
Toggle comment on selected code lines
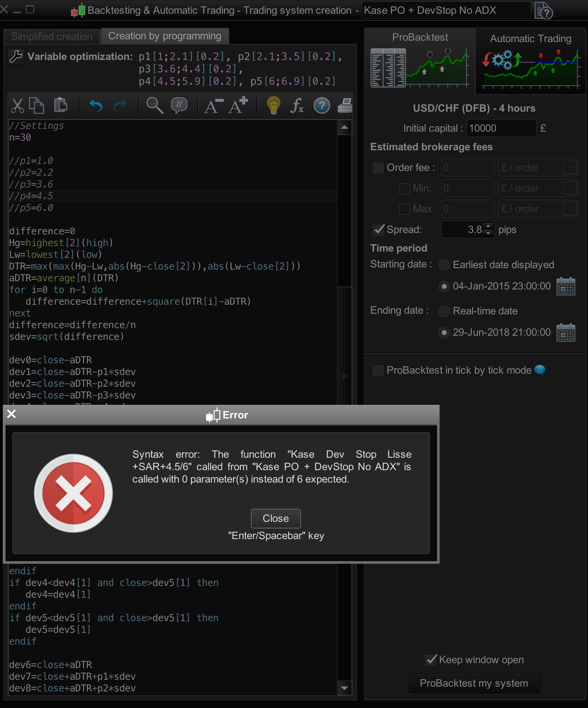[179, 105]
